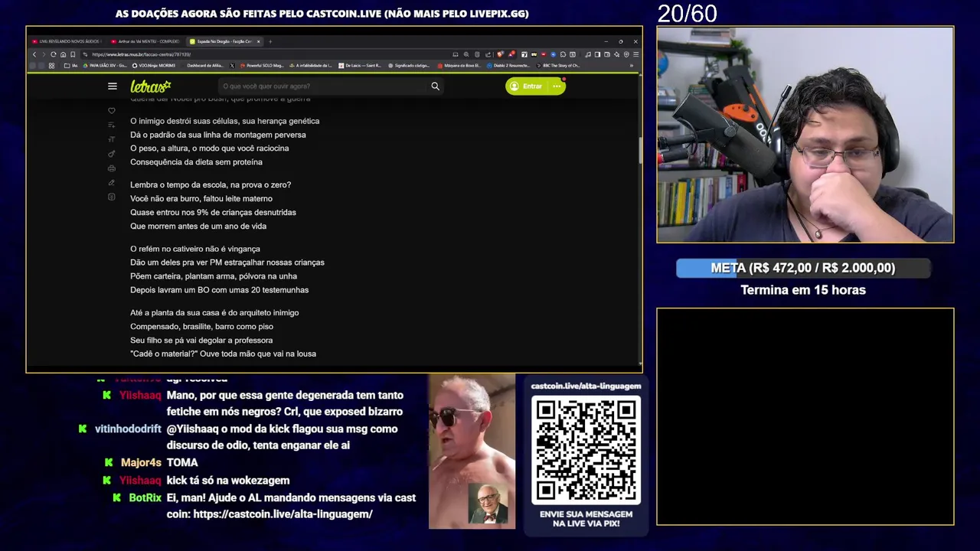Reload the current page

54,54
